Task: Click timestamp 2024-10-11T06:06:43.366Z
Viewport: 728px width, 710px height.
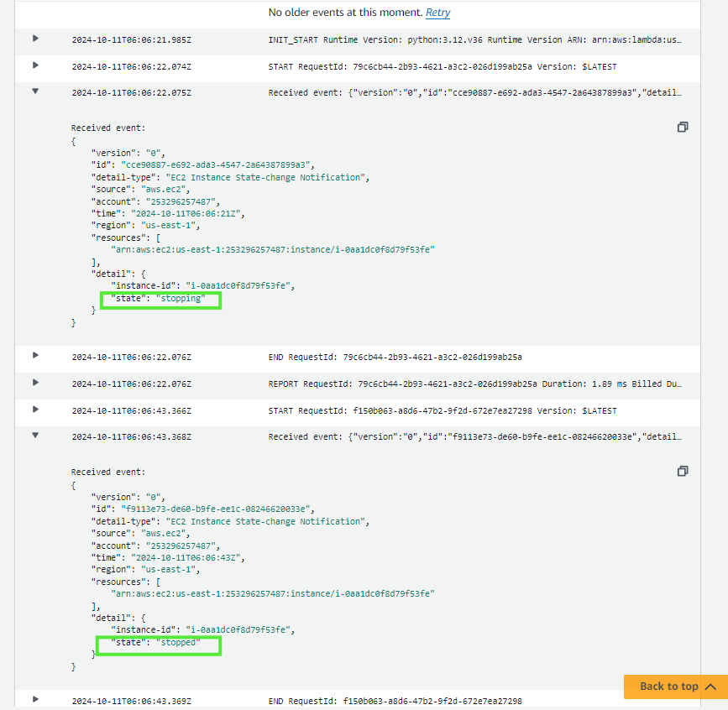Action: coord(131,410)
